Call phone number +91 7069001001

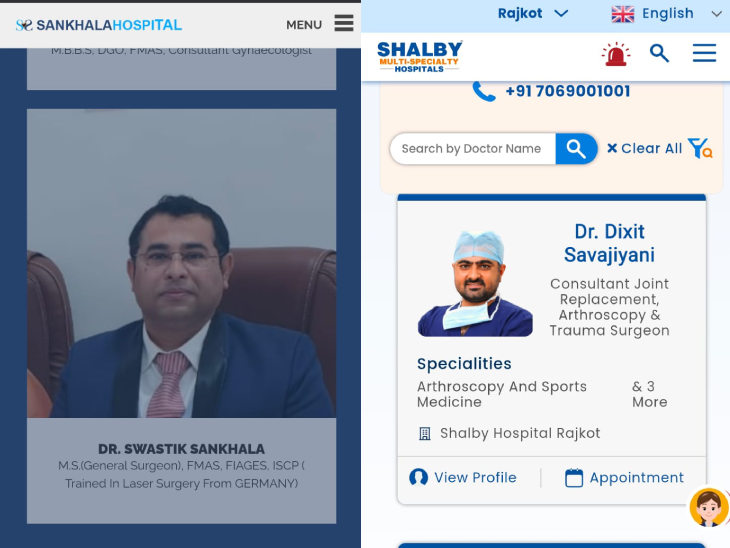point(568,91)
